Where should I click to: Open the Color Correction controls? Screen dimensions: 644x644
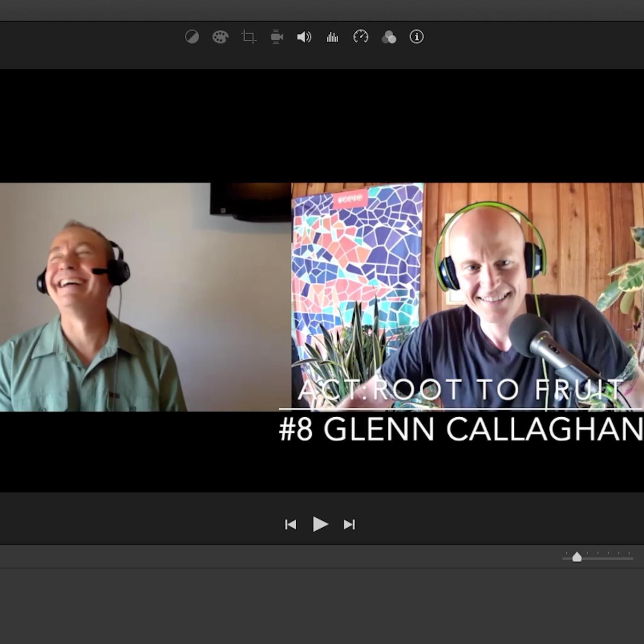(x=220, y=38)
